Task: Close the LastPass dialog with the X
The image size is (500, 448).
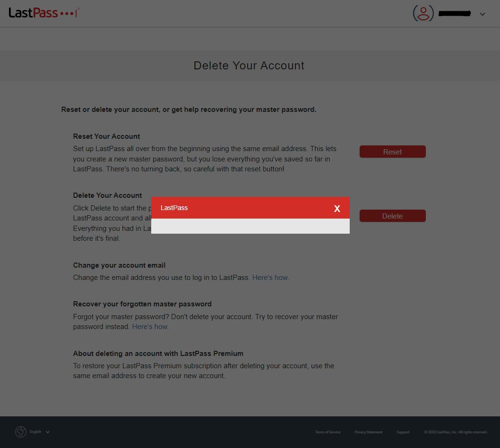Action: click(x=337, y=208)
